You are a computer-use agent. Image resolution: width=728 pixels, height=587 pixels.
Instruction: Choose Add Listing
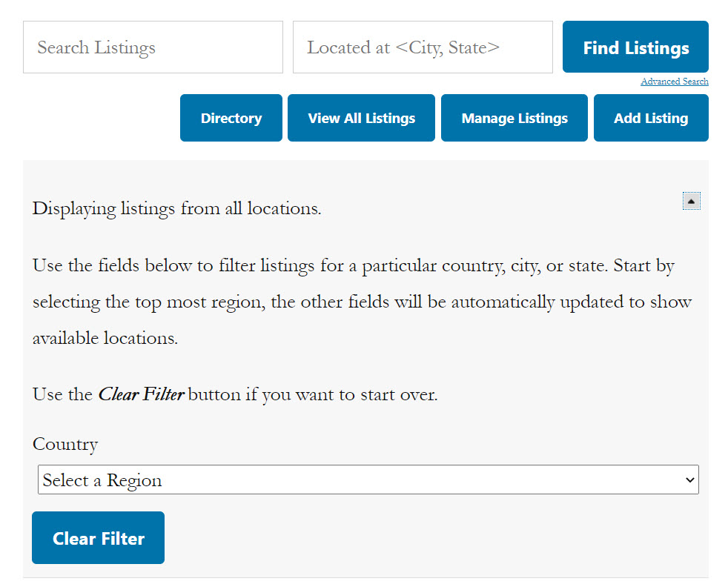651,118
